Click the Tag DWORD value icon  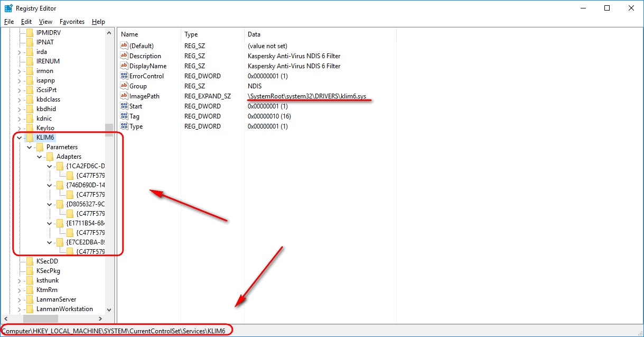point(124,116)
